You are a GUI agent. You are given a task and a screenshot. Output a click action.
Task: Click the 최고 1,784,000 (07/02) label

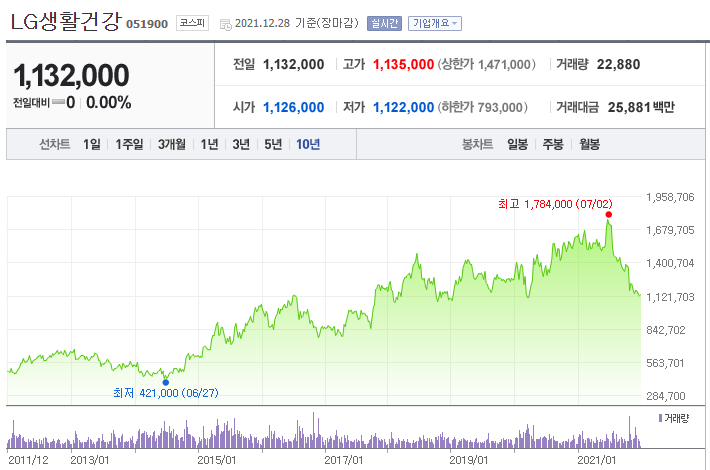click(555, 204)
